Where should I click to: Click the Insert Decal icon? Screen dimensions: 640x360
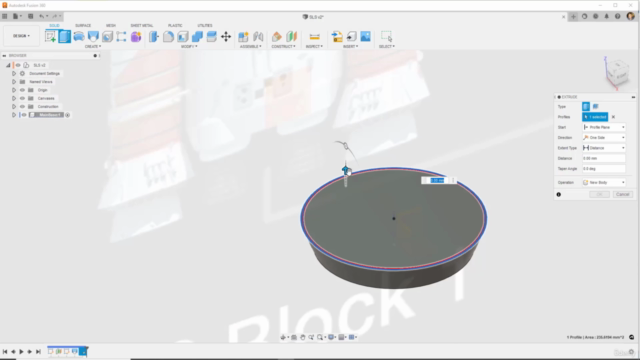coord(351,36)
